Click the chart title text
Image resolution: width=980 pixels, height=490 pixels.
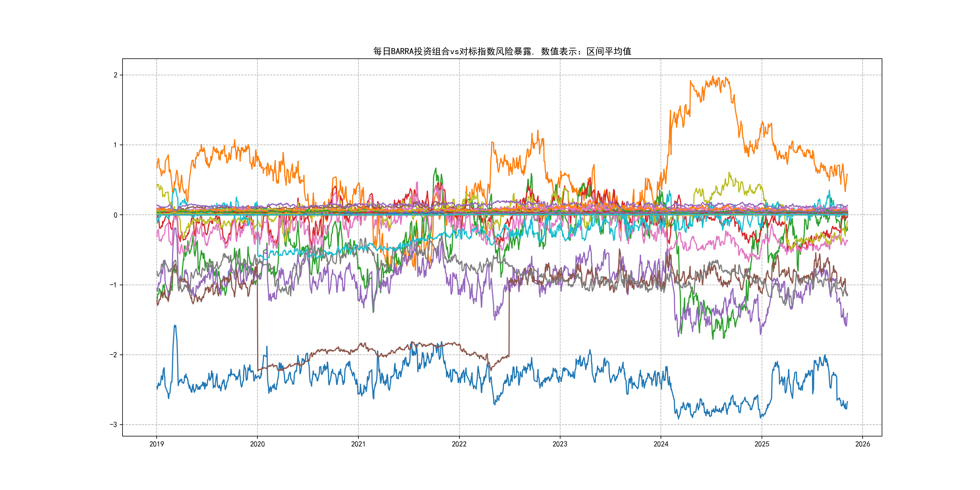tap(502, 51)
